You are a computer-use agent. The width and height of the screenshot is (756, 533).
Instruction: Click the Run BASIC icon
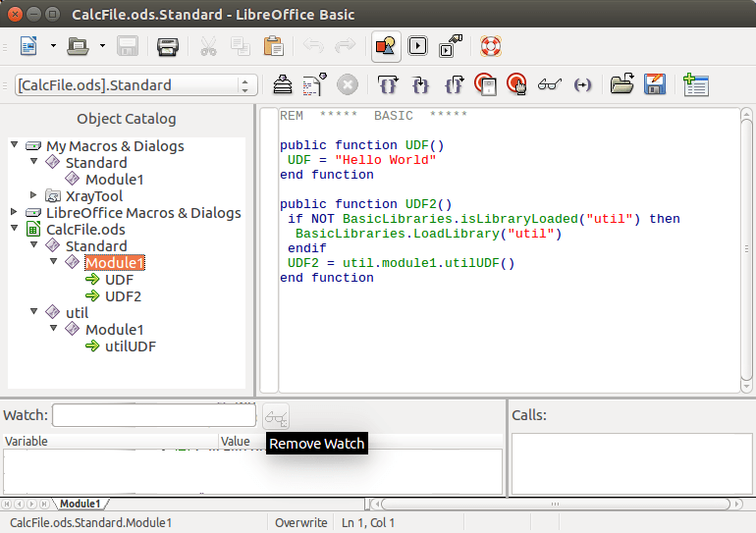coord(315,85)
